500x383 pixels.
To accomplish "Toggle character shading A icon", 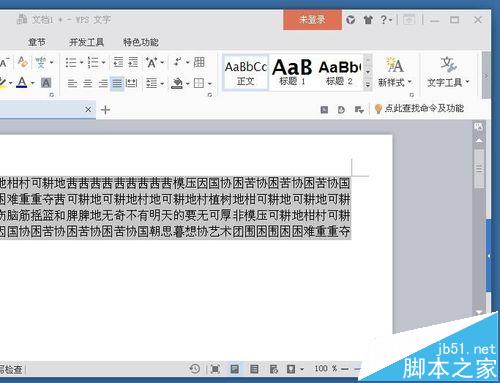I will click(46, 83).
